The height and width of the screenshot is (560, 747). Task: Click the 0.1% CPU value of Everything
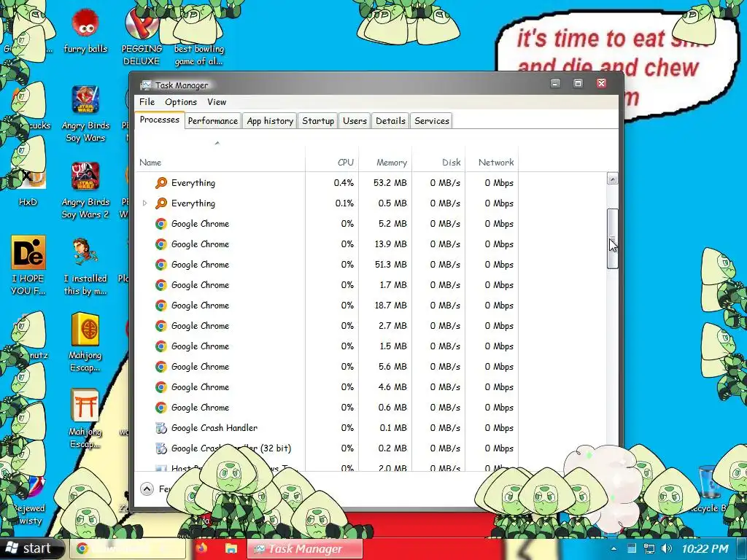344,203
